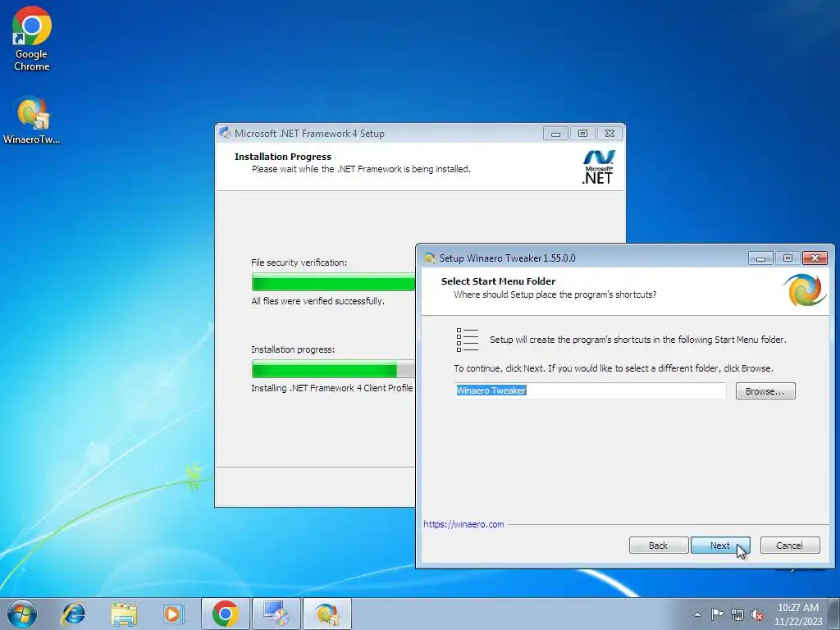
Task: Cancel the Winaero Tweaker setup
Action: (790, 546)
